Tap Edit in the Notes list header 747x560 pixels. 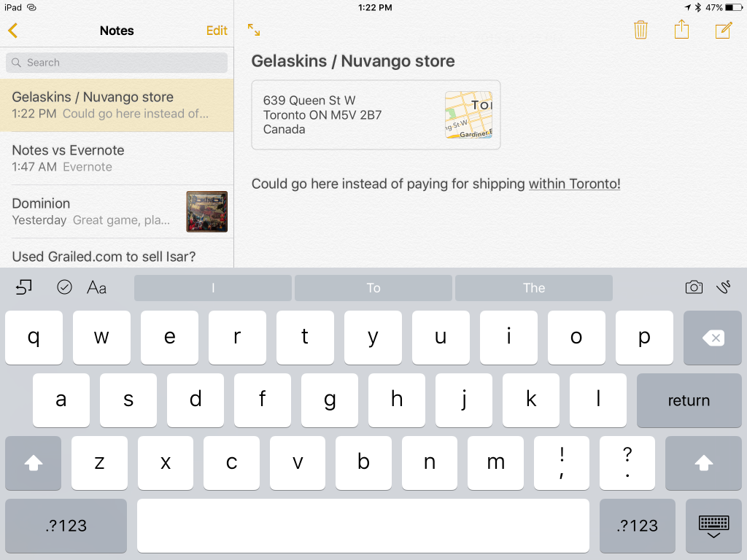pos(216,31)
